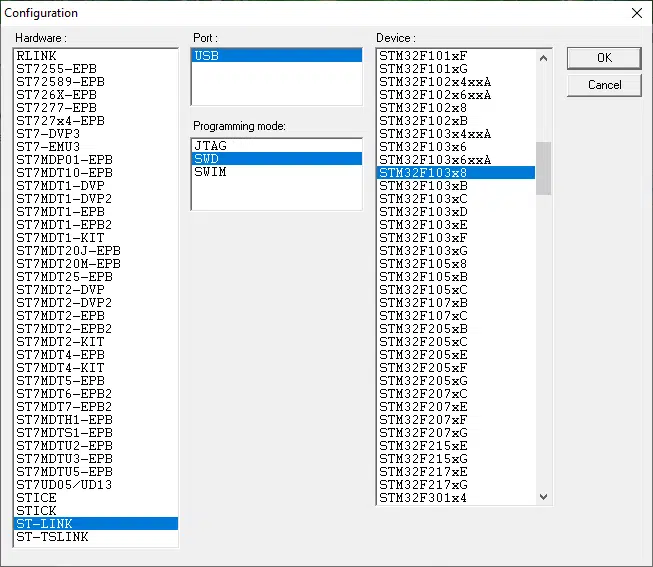Image resolution: width=653 pixels, height=567 pixels.
Task: Select ST7MDT4-EPB hardware
Action: [96, 355]
